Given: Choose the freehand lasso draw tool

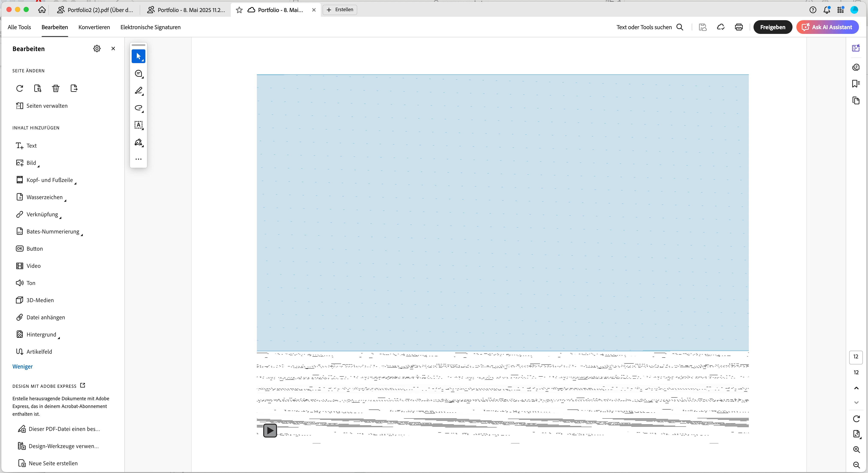Looking at the screenshot, I should [x=139, y=108].
